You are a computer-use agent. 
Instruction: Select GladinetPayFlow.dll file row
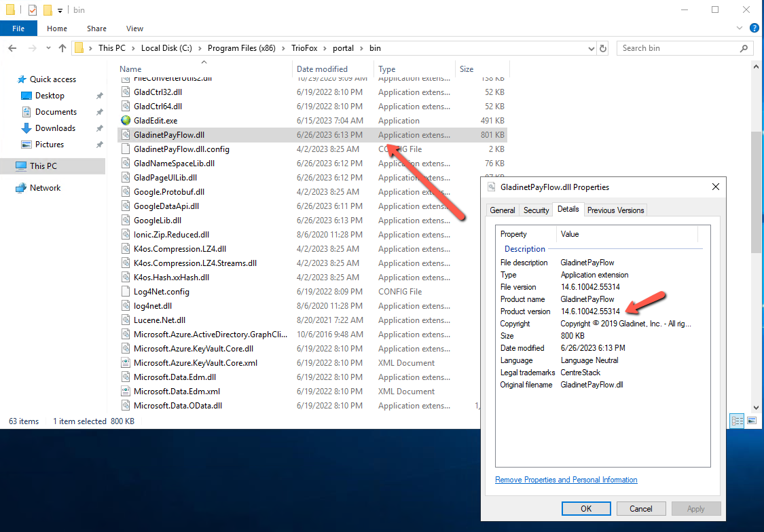tap(312, 135)
